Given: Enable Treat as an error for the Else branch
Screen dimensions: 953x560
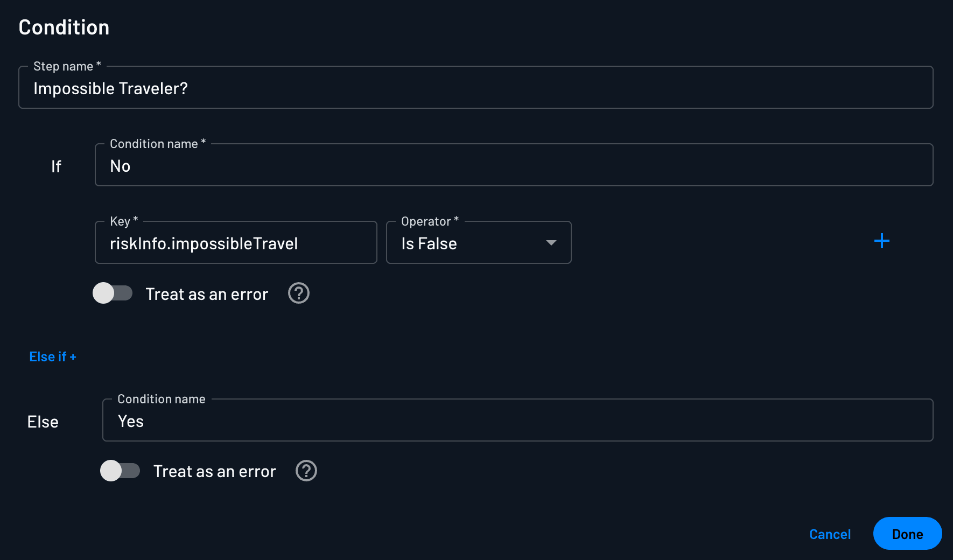Looking at the screenshot, I should [120, 471].
